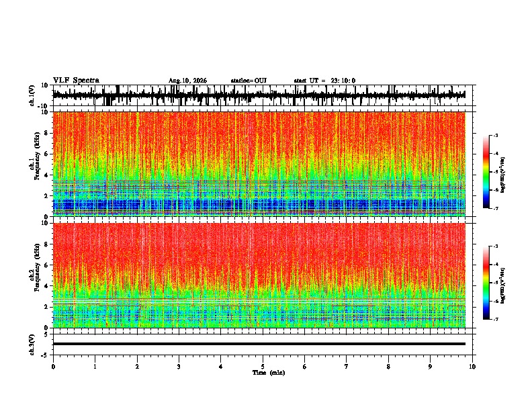Click tick label "2" on the Time axis
Image resolution: width=532 pixels, height=411 pixels.
pyautogui.click(x=137, y=367)
